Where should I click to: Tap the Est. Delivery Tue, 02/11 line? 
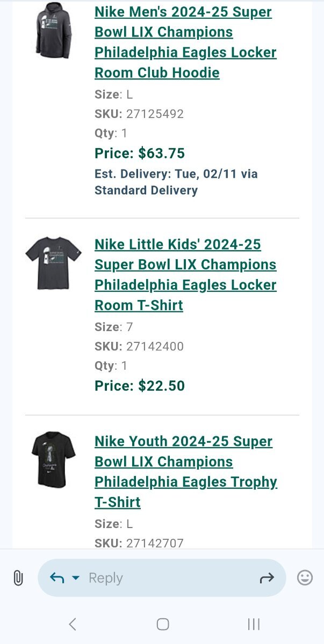pos(176,174)
